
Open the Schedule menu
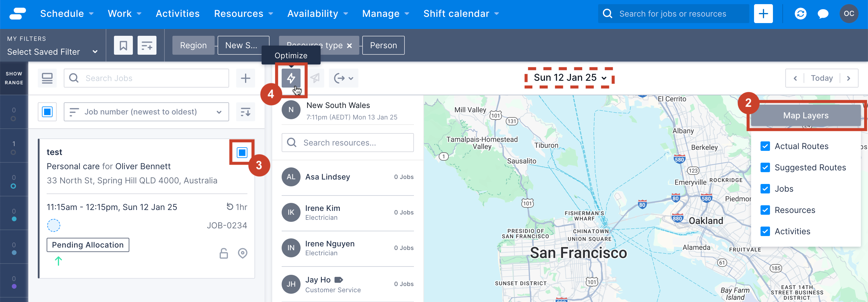click(66, 14)
